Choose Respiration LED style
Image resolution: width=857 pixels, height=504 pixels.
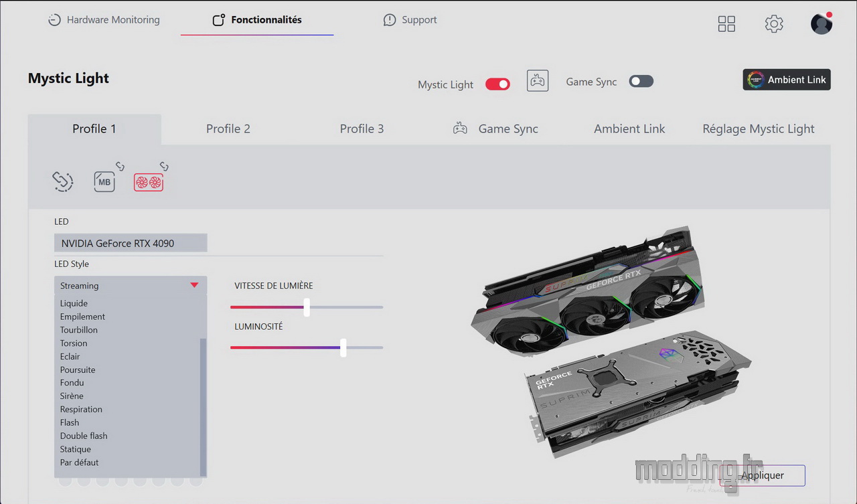81,410
